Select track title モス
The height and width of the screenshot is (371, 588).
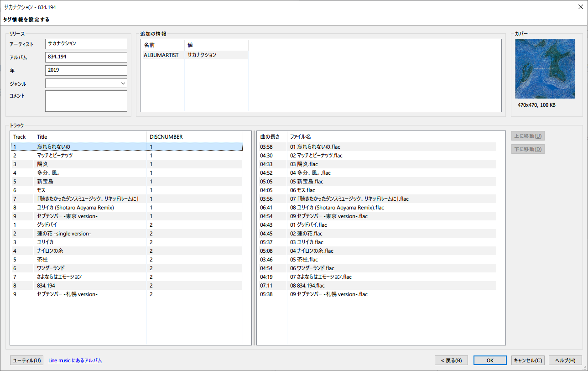(41, 190)
